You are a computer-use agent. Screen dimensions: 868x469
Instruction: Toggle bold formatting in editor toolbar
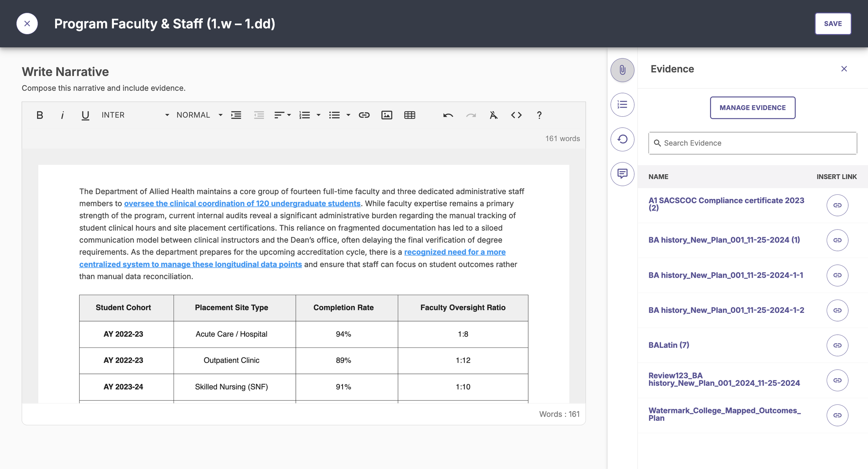(40, 115)
